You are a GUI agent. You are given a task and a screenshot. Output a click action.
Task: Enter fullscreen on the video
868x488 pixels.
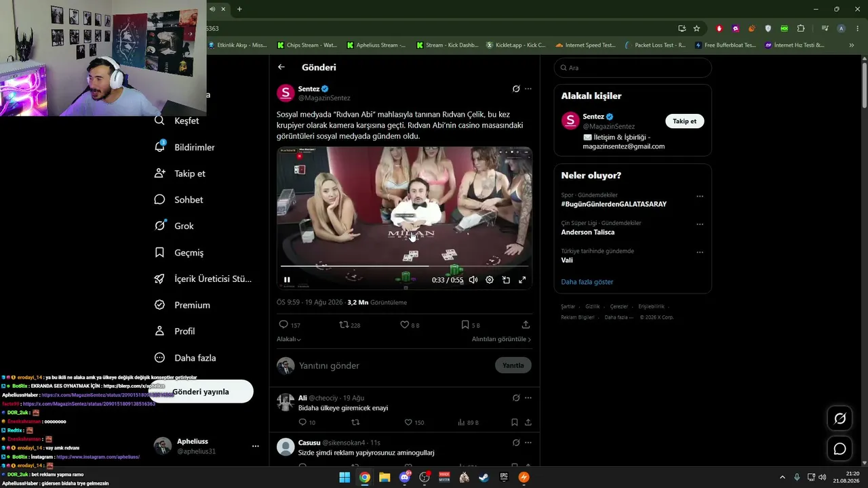(x=522, y=280)
